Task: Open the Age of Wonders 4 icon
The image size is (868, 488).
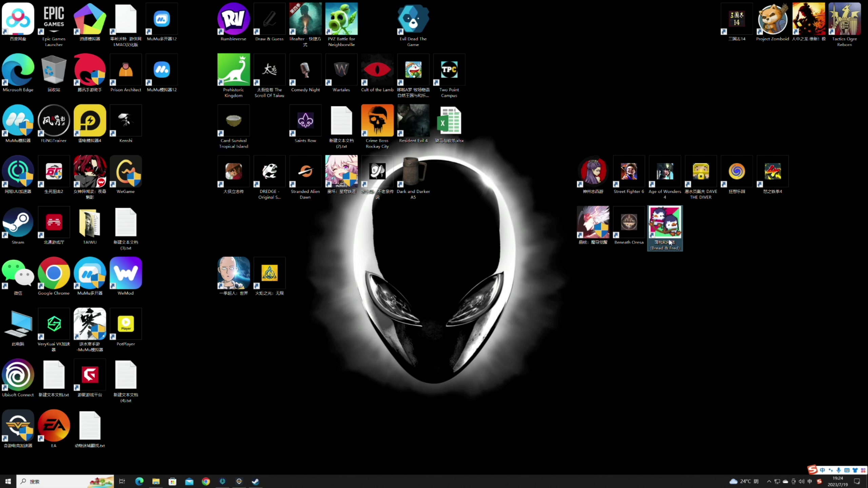Action: (x=665, y=177)
